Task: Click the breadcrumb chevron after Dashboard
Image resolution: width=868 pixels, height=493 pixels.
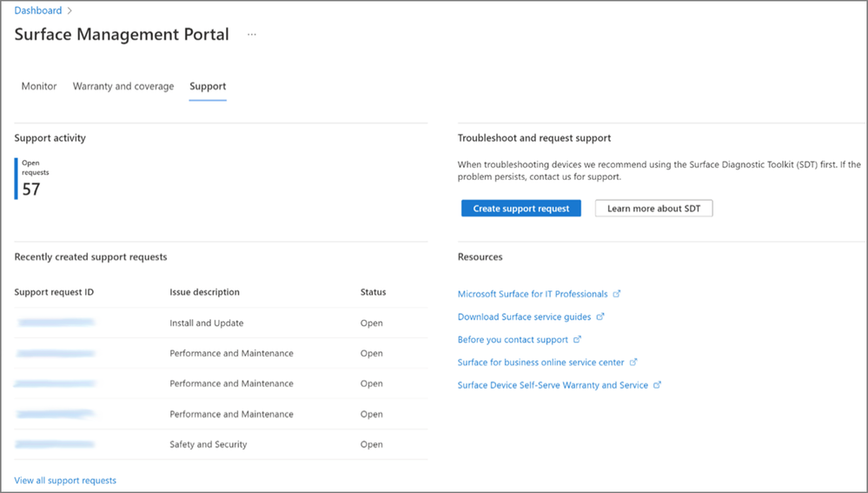Action: tap(70, 10)
